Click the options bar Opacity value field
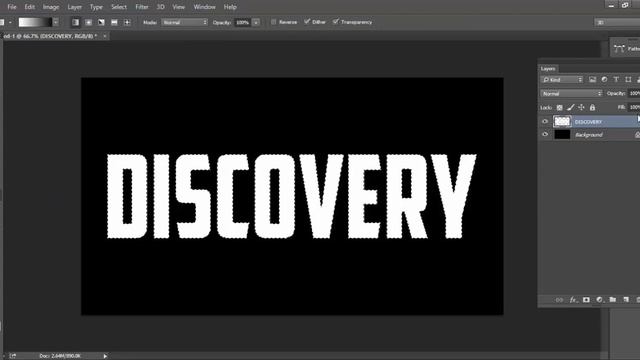The height and width of the screenshot is (360, 640). point(242,22)
